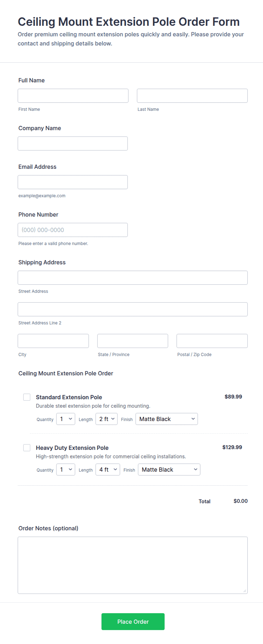
Task: Check the Standard Extension Pole checkbox
Action: 27,397
